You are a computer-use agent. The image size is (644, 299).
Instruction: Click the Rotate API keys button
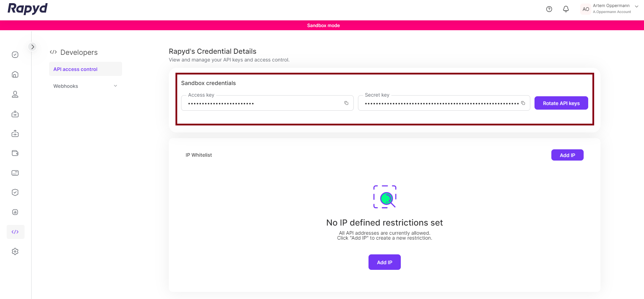(561, 103)
